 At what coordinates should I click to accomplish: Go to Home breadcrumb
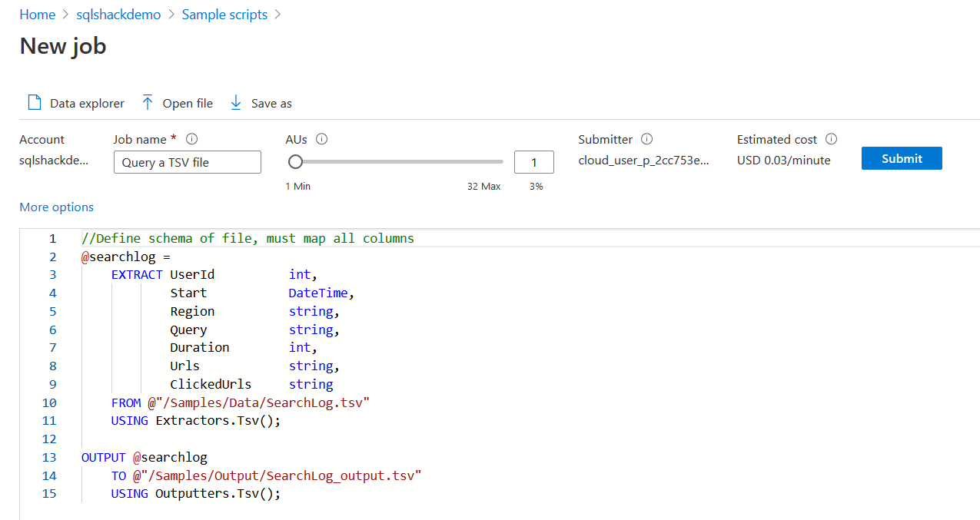tap(37, 15)
